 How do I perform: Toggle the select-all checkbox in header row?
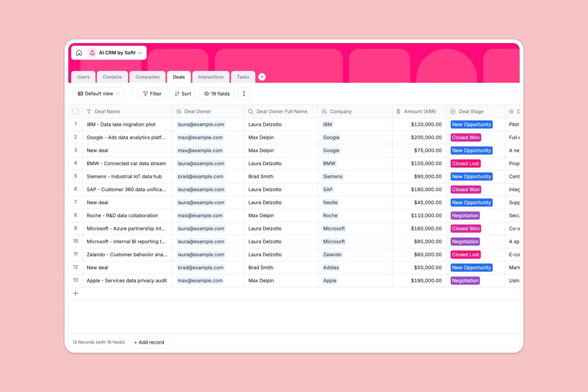75,111
